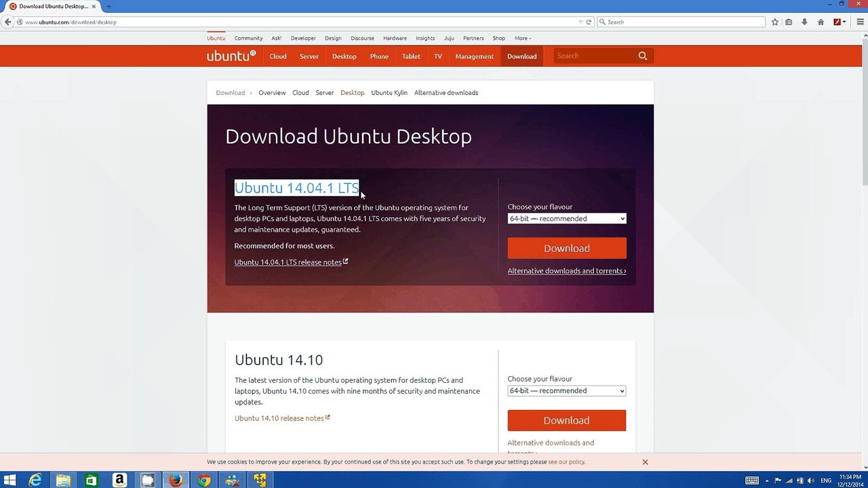868x488 pixels.
Task: Launch Internet Explorer from taskbar
Action: pos(35,481)
